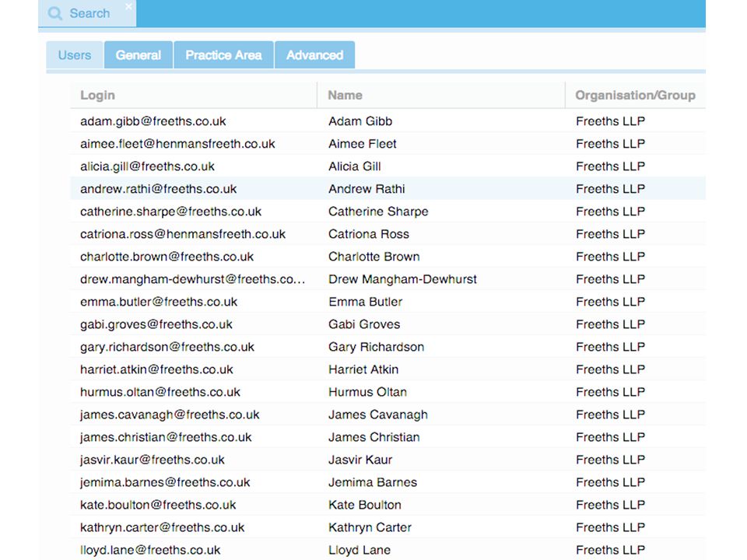Click the name Catherine Sharpe

point(378,212)
